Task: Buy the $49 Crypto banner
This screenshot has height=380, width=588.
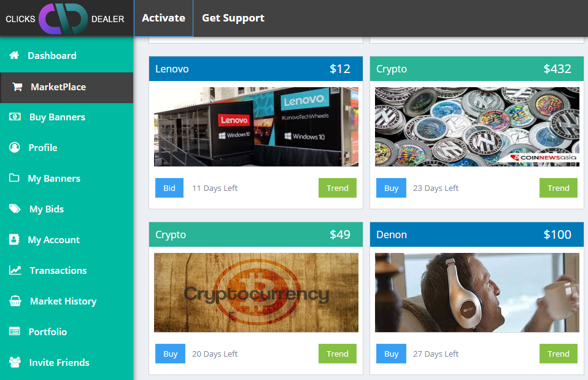Action: (x=170, y=354)
